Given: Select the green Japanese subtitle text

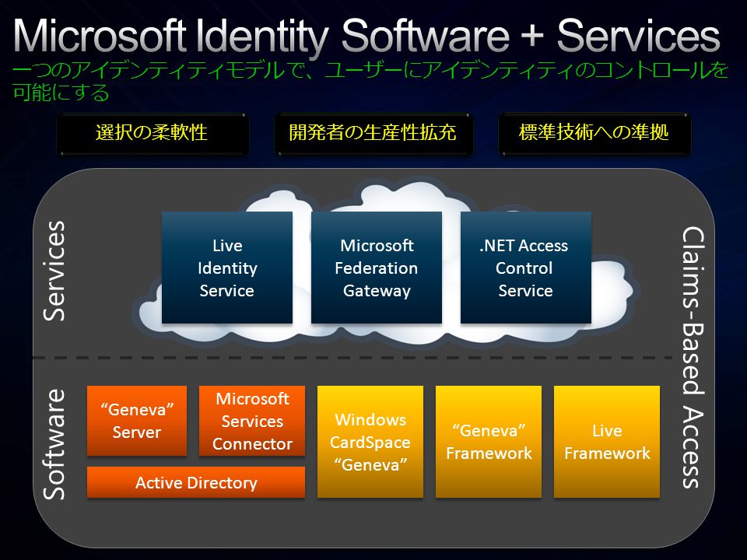Looking at the screenshot, I should (370, 81).
